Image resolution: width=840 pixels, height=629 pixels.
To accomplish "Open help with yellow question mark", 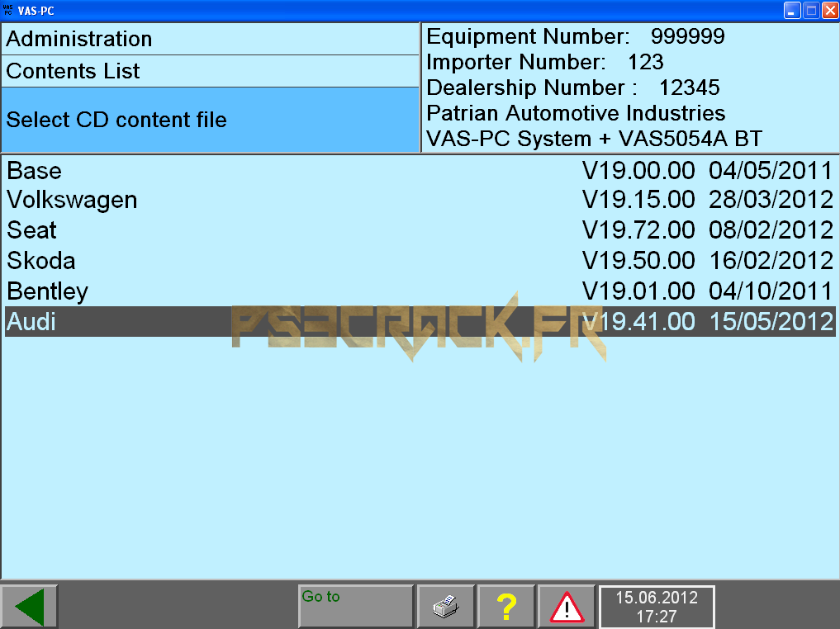I will click(x=506, y=607).
